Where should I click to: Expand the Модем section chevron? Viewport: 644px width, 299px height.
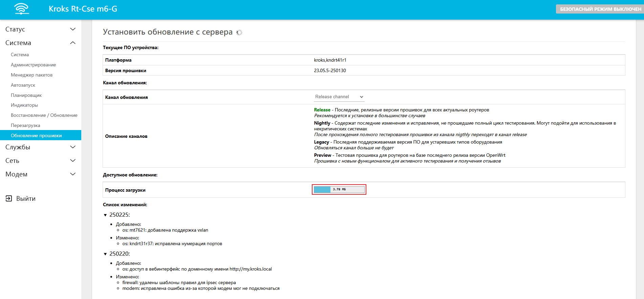(x=72, y=174)
